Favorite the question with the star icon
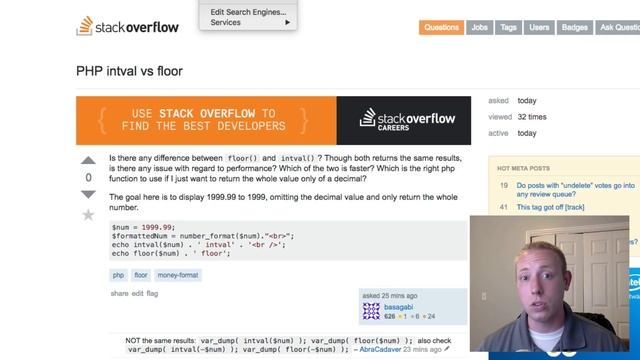Screen dimensions: 640x360 [88, 215]
